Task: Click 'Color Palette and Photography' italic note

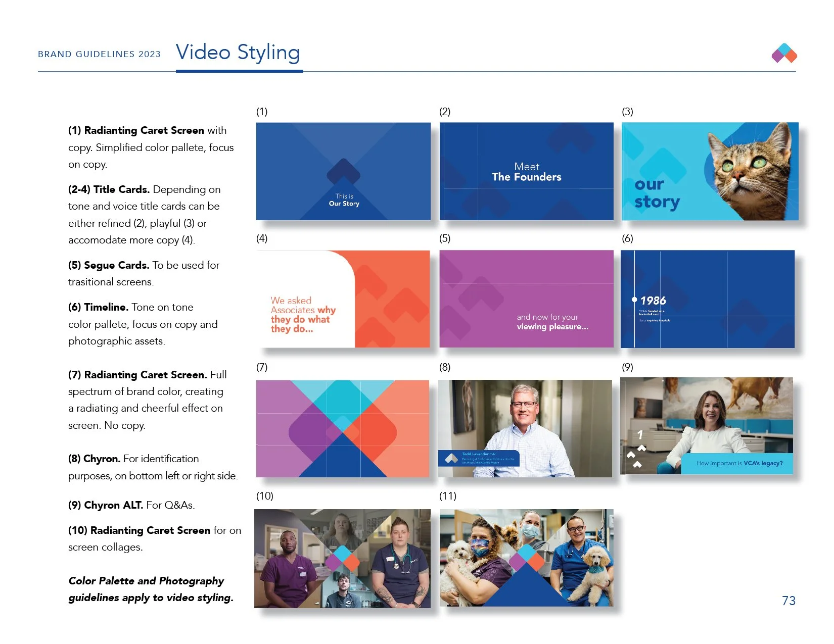Action: click(x=146, y=581)
